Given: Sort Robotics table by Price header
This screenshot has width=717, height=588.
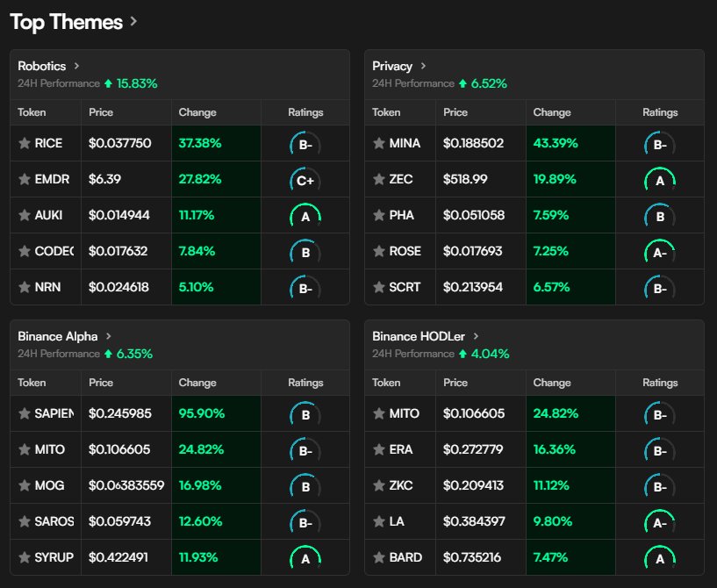Looking at the screenshot, I should (x=101, y=112).
